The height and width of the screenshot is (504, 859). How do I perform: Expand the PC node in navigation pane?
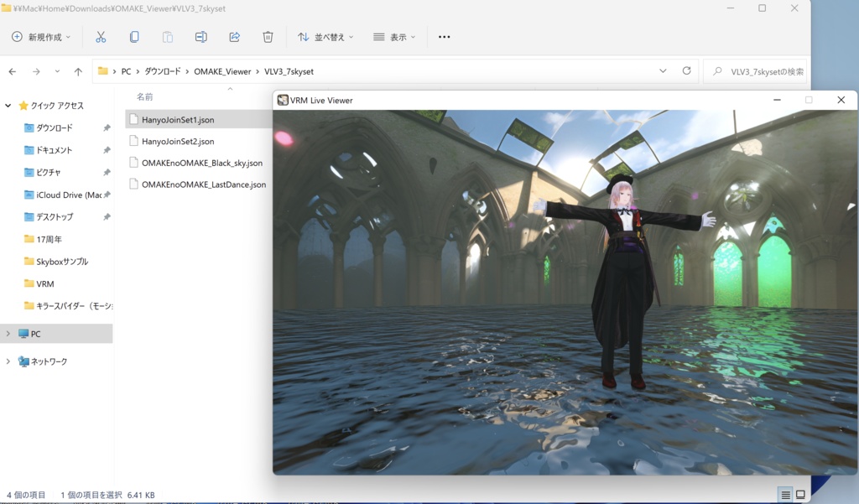click(x=8, y=334)
